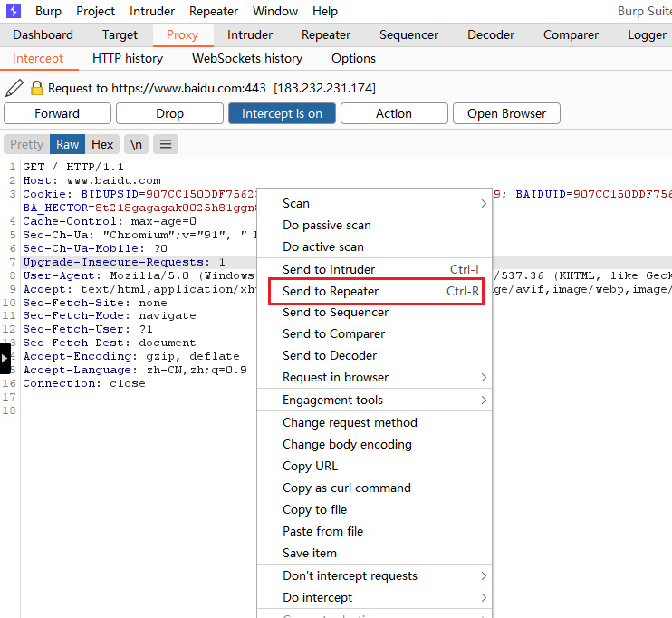Expand Engagement tools submenu
This screenshot has height=618, width=672.
pos(375,401)
